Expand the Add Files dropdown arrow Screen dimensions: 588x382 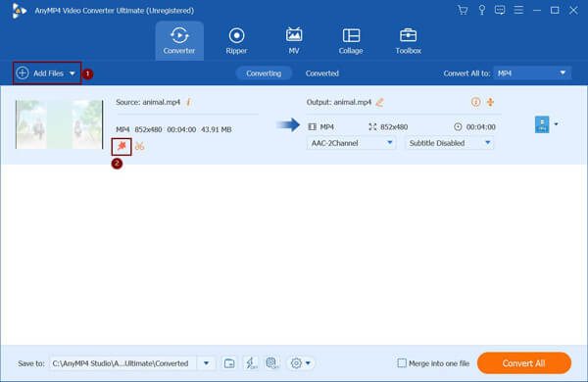tap(72, 73)
